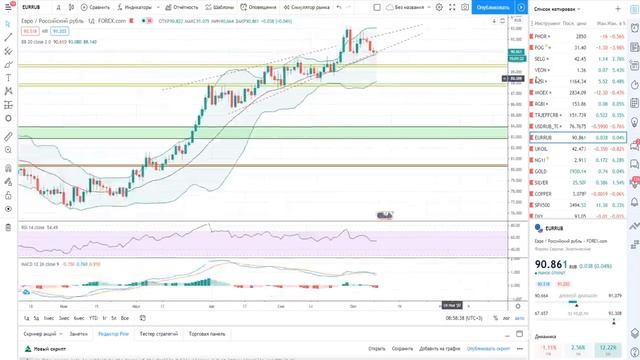Switch to the Редактор Pine tab
Image resolution: width=640 pixels, height=360 pixels.
pos(113,334)
